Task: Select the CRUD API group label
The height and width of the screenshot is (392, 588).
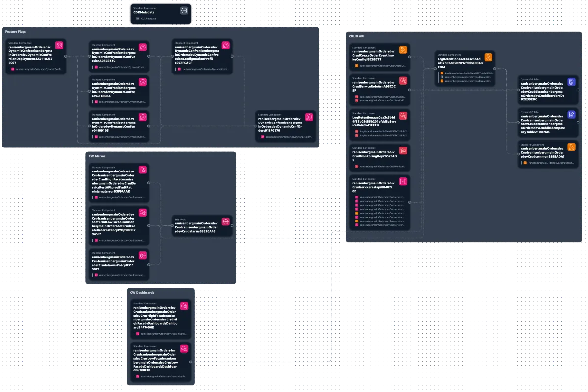Action: [357, 36]
